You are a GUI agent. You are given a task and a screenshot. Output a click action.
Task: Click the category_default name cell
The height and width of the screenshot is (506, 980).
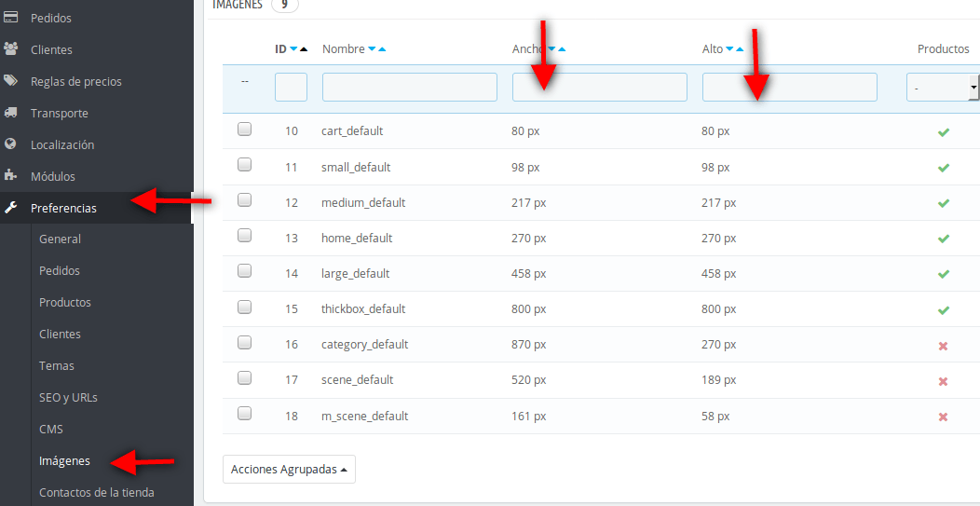click(364, 345)
